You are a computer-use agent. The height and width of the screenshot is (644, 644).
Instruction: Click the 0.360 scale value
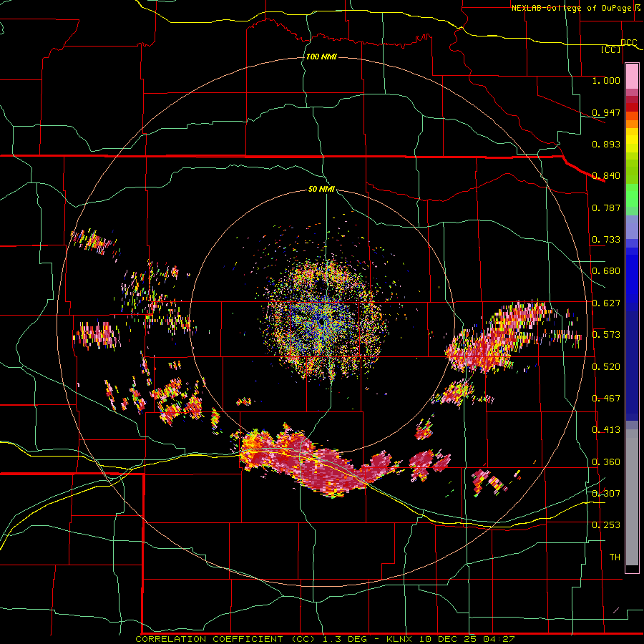tap(606, 462)
